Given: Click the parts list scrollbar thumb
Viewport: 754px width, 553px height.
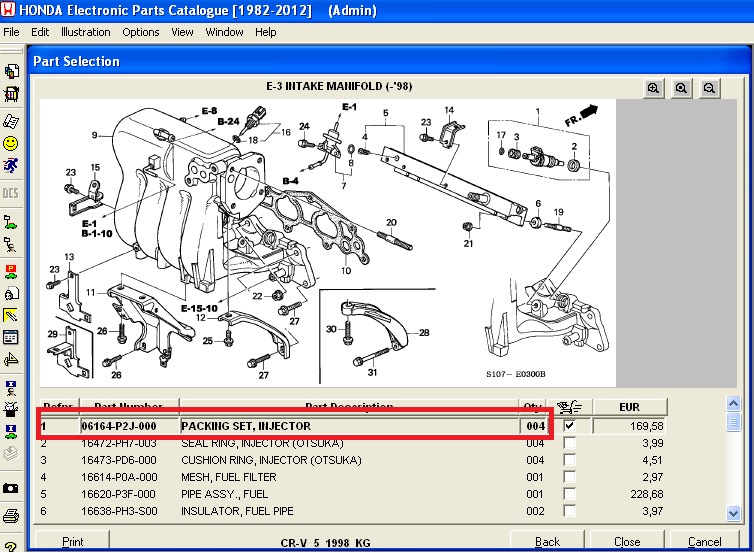Looking at the screenshot, I should pos(733,422).
